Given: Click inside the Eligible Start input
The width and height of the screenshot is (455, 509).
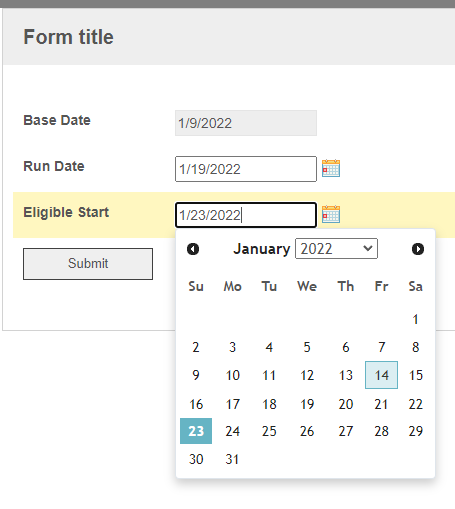Looking at the screenshot, I should coord(246,215).
